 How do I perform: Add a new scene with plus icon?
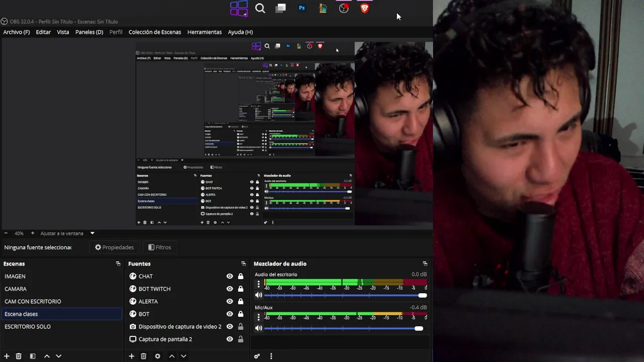click(x=7, y=356)
